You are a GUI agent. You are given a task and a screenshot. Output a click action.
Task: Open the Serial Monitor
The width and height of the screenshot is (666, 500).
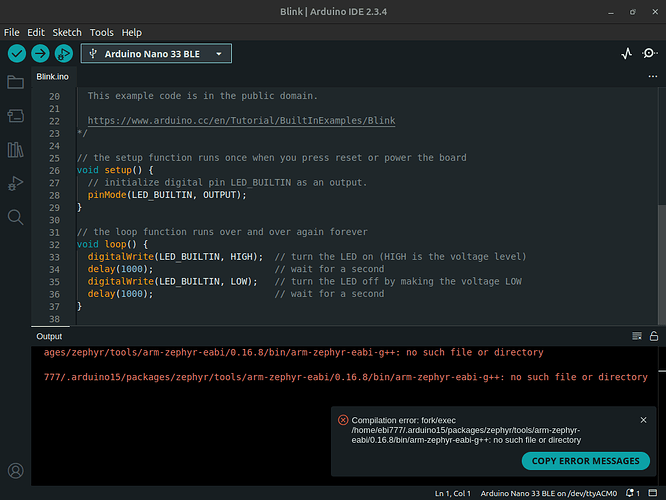pyautogui.click(x=649, y=54)
